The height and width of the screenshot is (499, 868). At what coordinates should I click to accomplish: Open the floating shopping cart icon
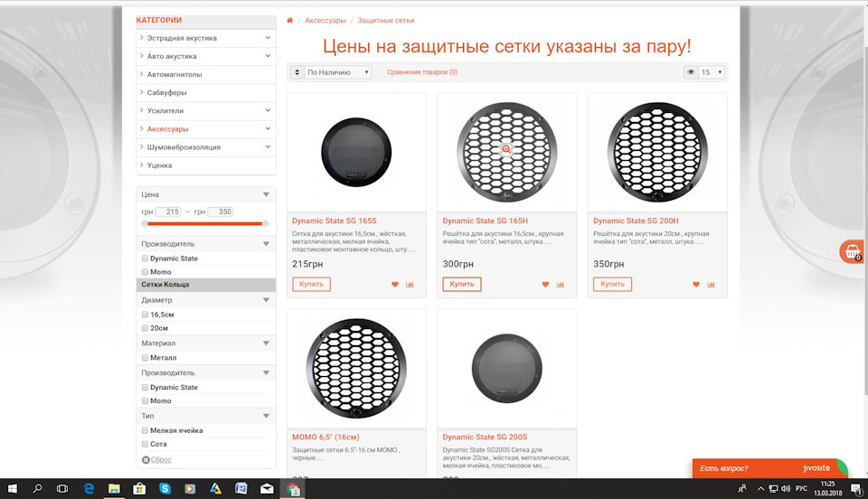point(852,251)
